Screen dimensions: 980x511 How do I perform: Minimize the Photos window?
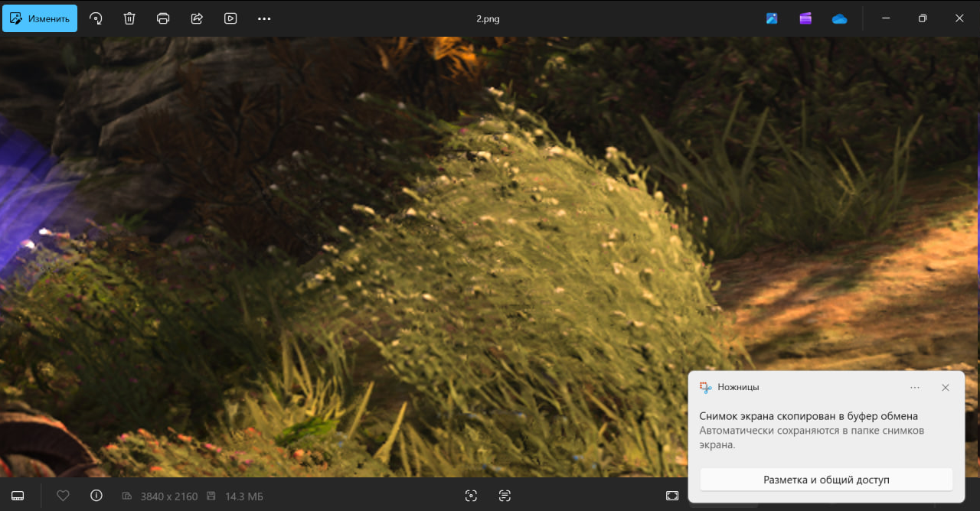(x=886, y=18)
